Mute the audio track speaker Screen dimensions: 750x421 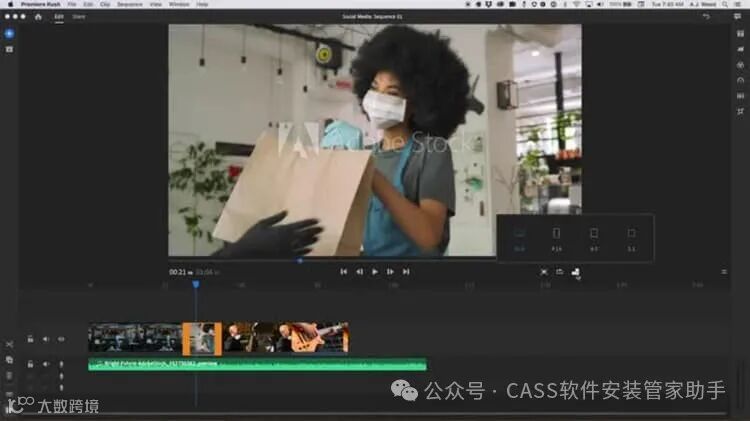click(45, 365)
